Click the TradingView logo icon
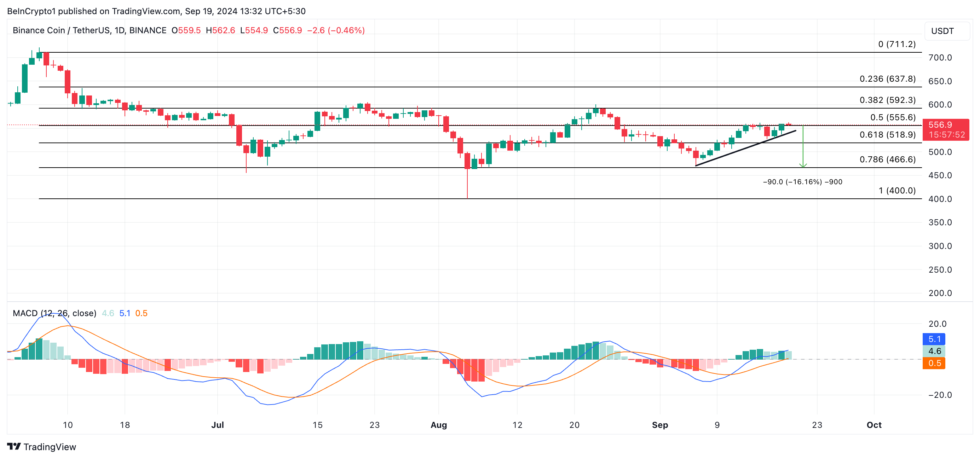 (14, 446)
